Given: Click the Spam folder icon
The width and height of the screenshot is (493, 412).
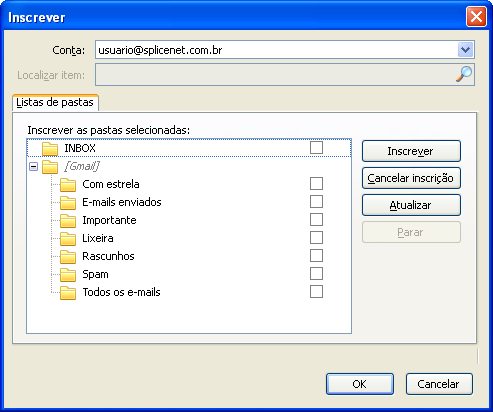Looking at the screenshot, I should (x=68, y=274).
